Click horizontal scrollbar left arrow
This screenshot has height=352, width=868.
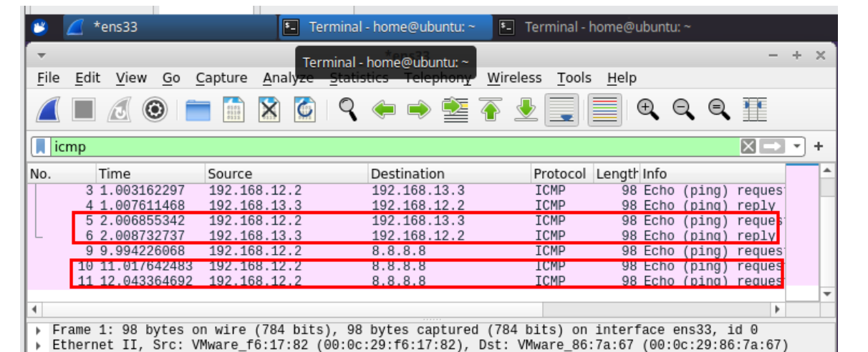33,308
